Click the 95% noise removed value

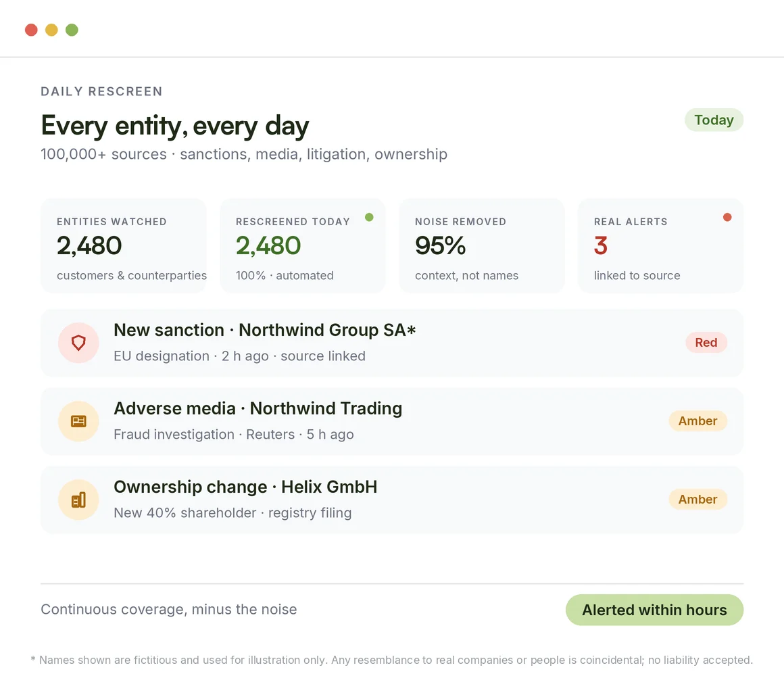click(x=441, y=246)
